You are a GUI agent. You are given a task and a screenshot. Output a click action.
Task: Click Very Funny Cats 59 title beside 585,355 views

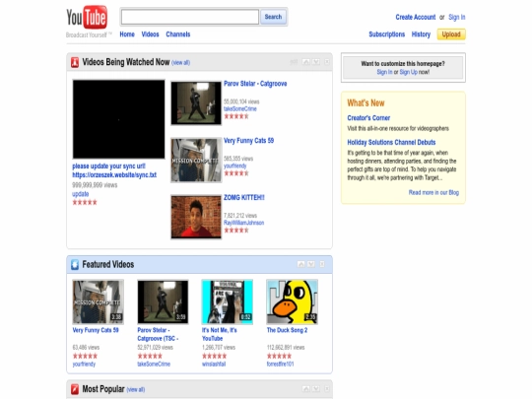point(248,141)
